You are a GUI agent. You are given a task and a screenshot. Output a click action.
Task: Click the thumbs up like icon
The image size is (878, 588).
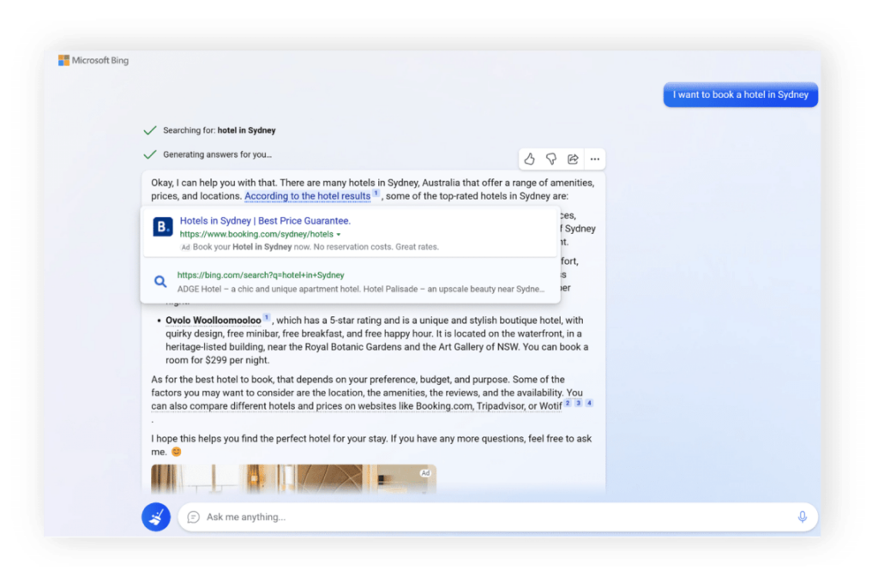[x=529, y=159]
